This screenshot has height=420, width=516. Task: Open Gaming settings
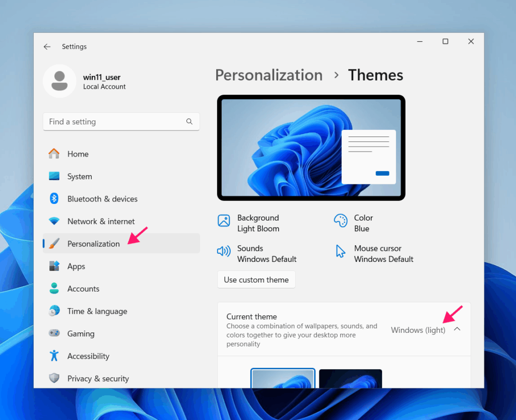pyautogui.click(x=121, y=333)
